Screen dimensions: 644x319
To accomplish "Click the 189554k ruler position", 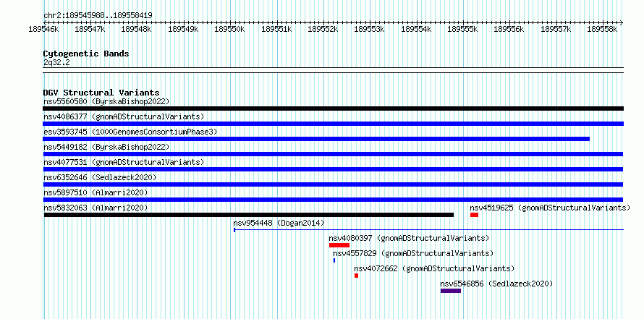I will point(416,29).
